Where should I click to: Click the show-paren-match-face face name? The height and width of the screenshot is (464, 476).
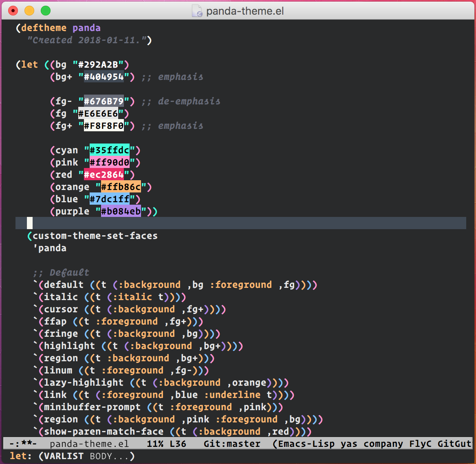pyautogui.click(x=104, y=431)
